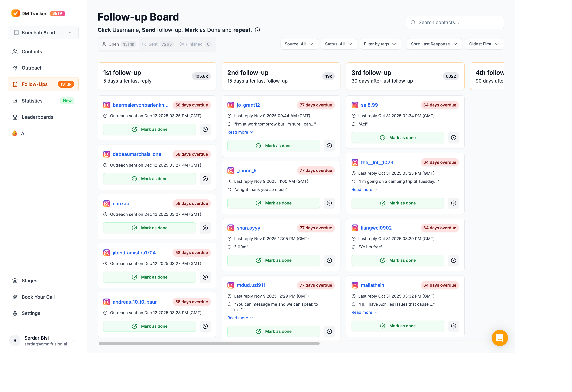The width and height of the screenshot is (572, 392).
Task: Click Instagram icon next to canxao
Action: (x=107, y=204)
